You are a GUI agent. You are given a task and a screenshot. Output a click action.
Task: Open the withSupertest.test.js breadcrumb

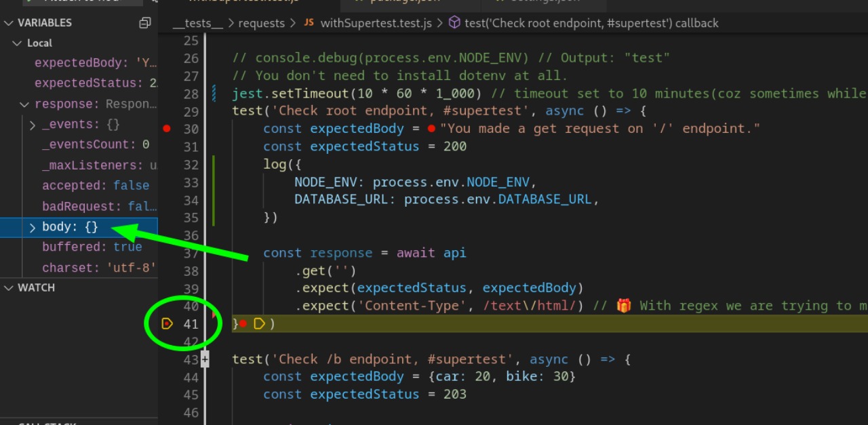pos(376,23)
